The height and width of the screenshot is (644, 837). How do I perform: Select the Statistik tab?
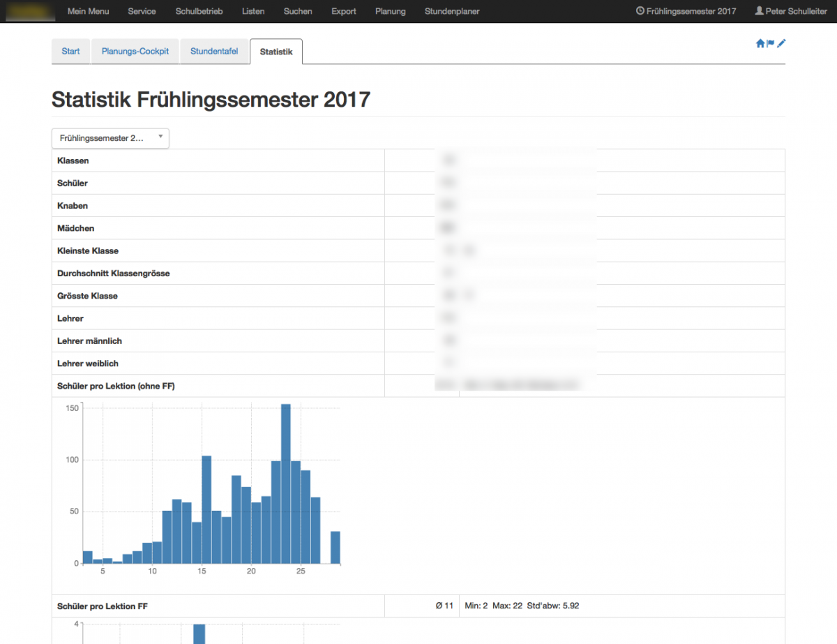(x=276, y=52)
